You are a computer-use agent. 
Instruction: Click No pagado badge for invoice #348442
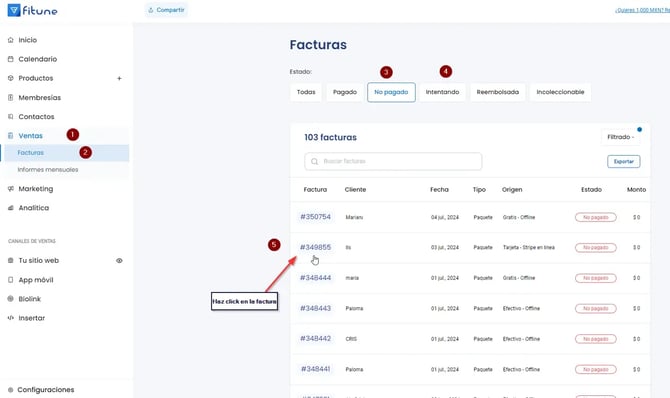tap(596, 339)
